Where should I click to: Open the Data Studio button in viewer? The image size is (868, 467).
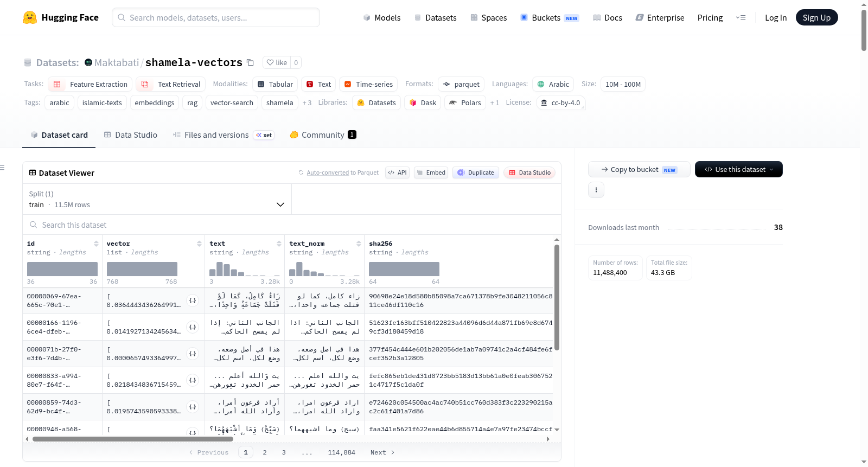[x=529, y=172]
